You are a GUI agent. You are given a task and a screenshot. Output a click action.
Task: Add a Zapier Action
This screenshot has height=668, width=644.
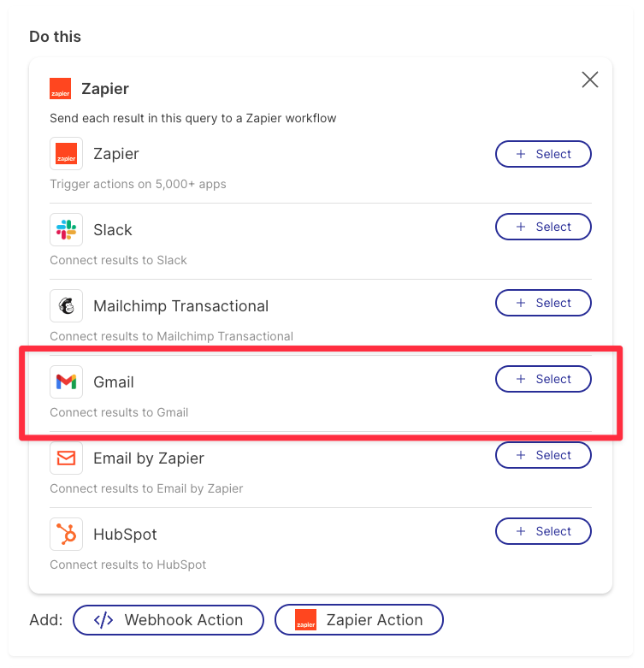click(359, 620)
